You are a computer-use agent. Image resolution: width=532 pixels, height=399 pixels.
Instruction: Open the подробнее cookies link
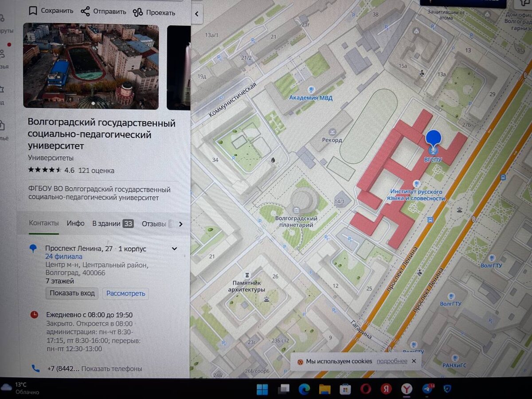(392, 361)
